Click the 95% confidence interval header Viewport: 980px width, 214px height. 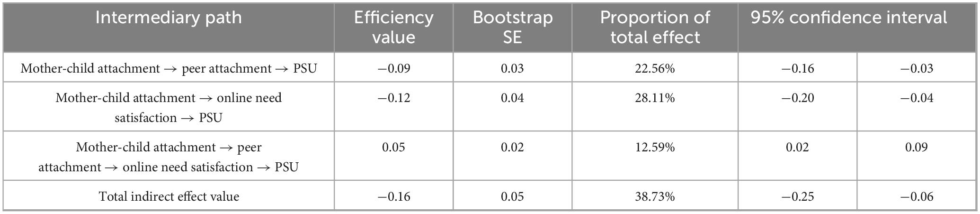point(848,18)
